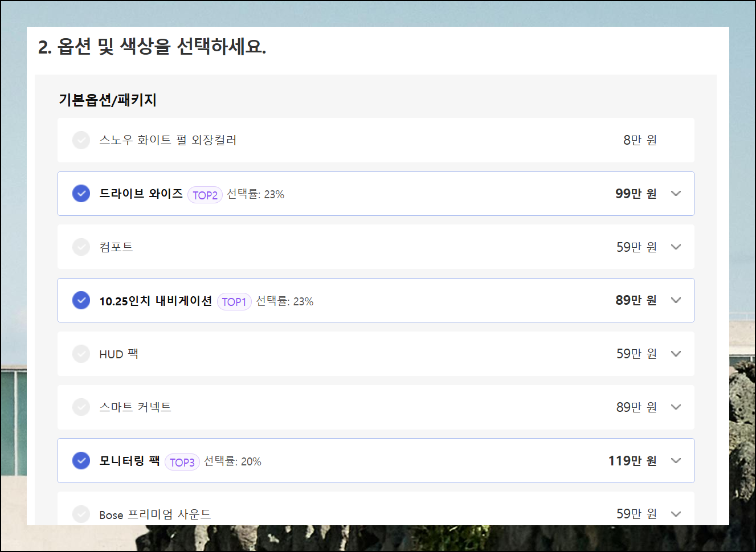The height and width of the screenshot is (552, 756).
Task: Check the Bose 프리미엄 사운드 option
Action: (81, 514)
